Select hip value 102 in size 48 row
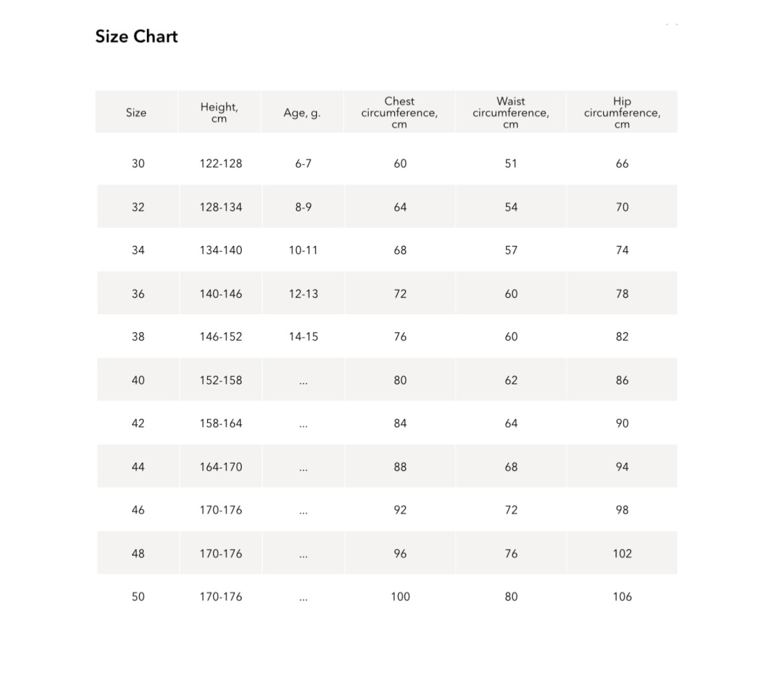 (x=622, y=553)
